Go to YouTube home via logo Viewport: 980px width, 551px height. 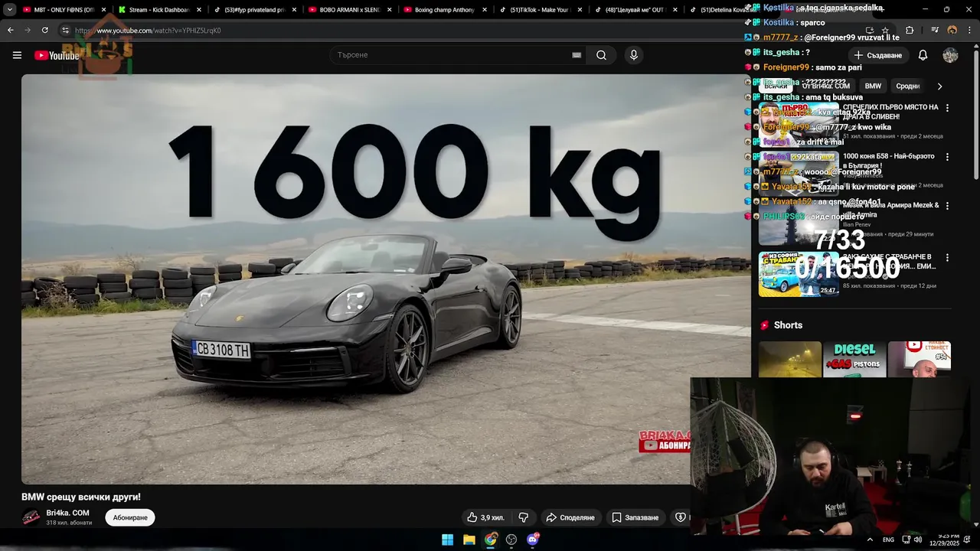click(57, 55)
